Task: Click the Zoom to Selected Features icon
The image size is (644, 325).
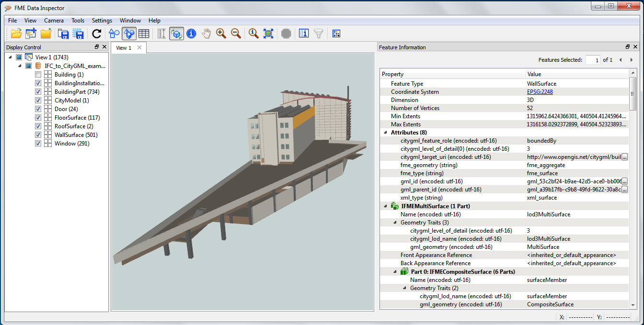Action: [x=253, y=34]
